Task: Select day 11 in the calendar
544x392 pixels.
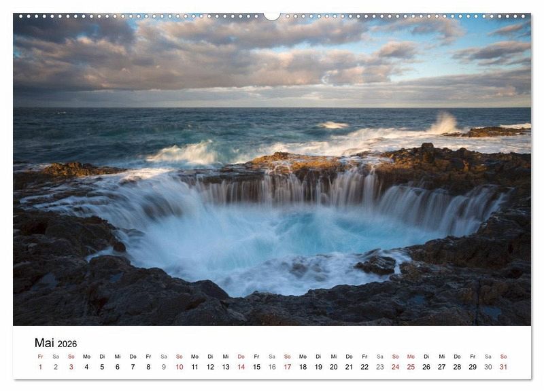Action: [x=194, y=367]
